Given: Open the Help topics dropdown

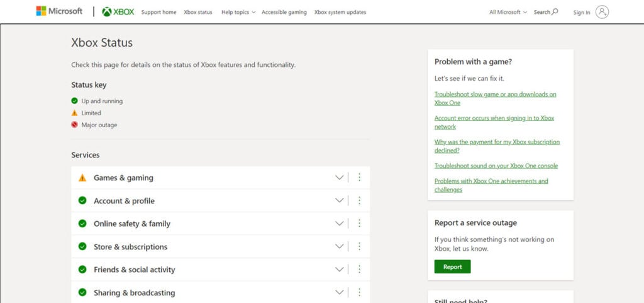Looking at the screenshot, I should [x=238, y=13].
